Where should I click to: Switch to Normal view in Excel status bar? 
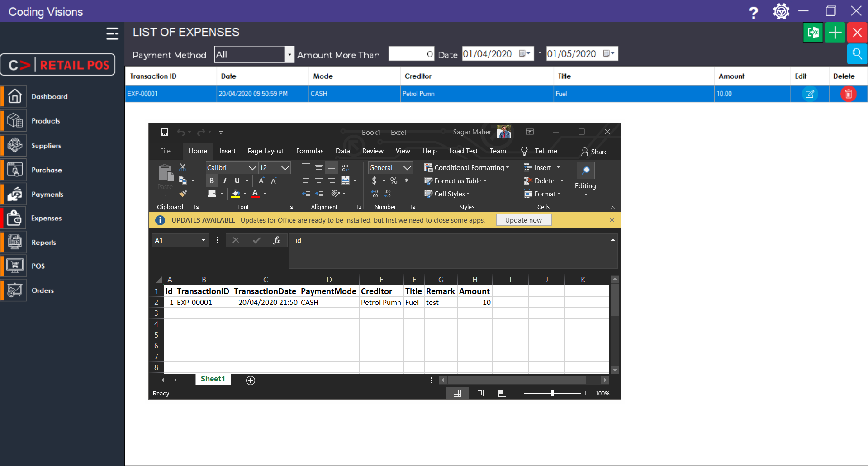(457, 393)
